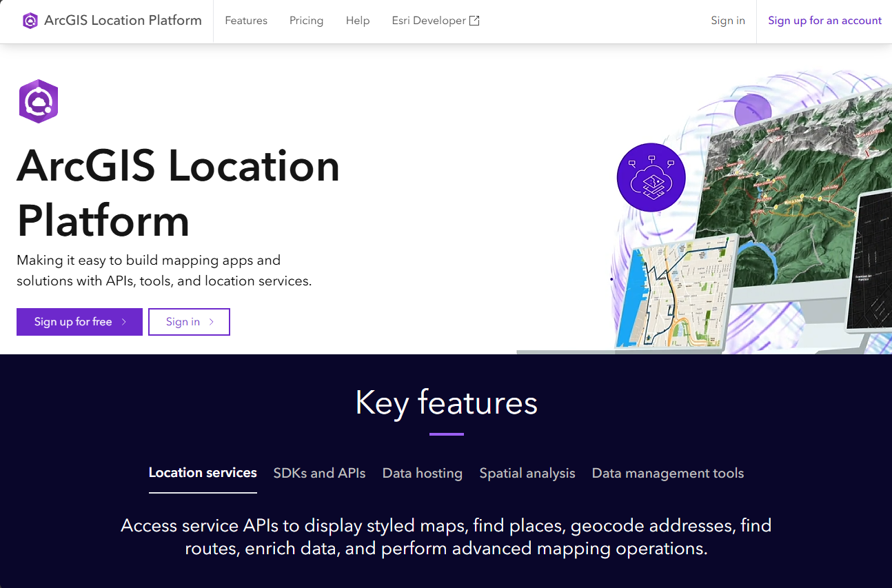Click the Access service APIs description text
Image resolution: width=892 pixels, height=588 pixels.
[x=446, y=537]
